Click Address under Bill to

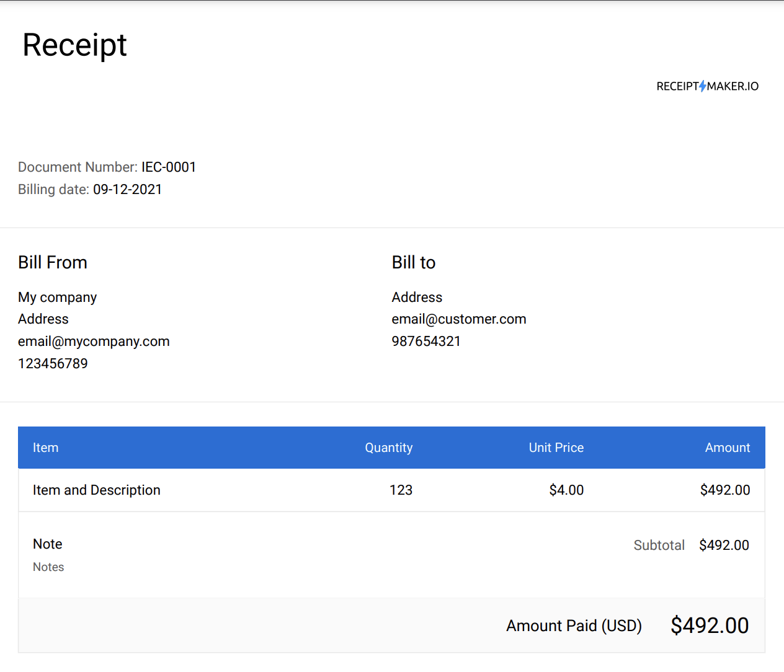coord(417,298)
